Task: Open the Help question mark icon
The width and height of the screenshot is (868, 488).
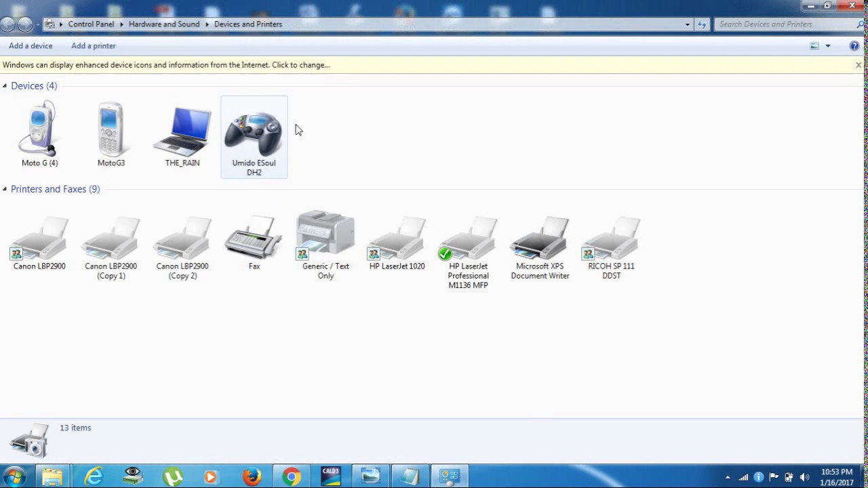Action: 854,46
